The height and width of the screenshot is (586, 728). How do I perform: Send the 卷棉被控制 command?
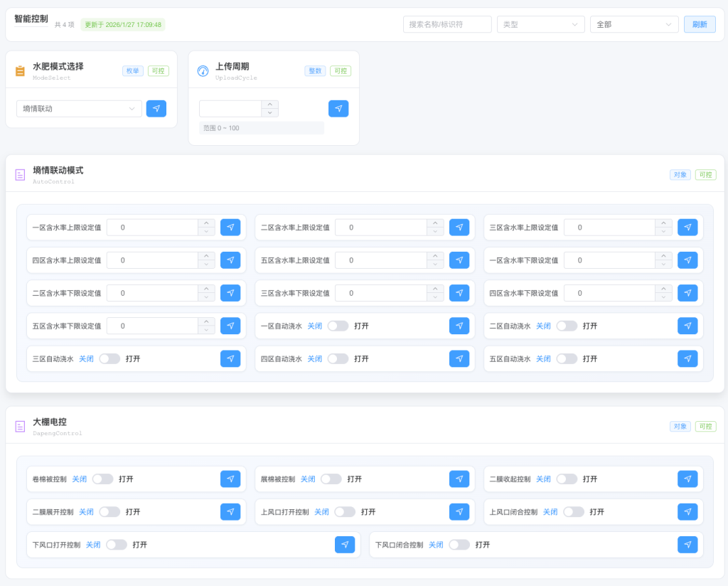(x=230, y=479)
